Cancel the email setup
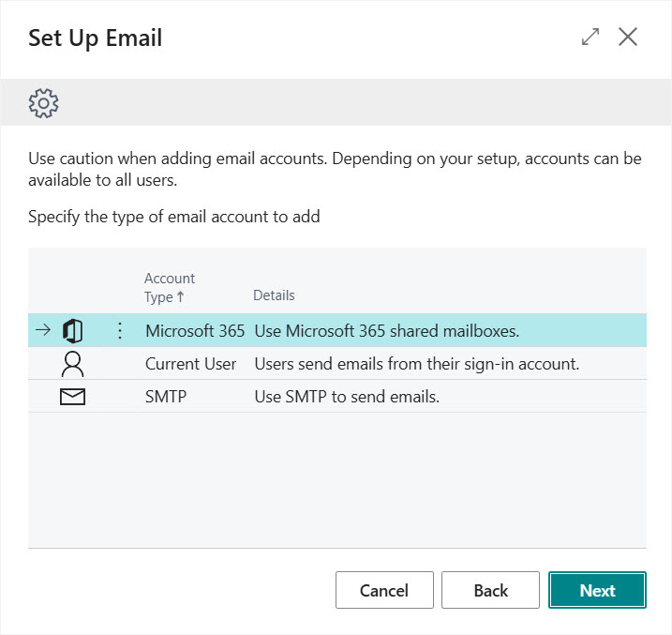672x635 pixels. [384, 591]
